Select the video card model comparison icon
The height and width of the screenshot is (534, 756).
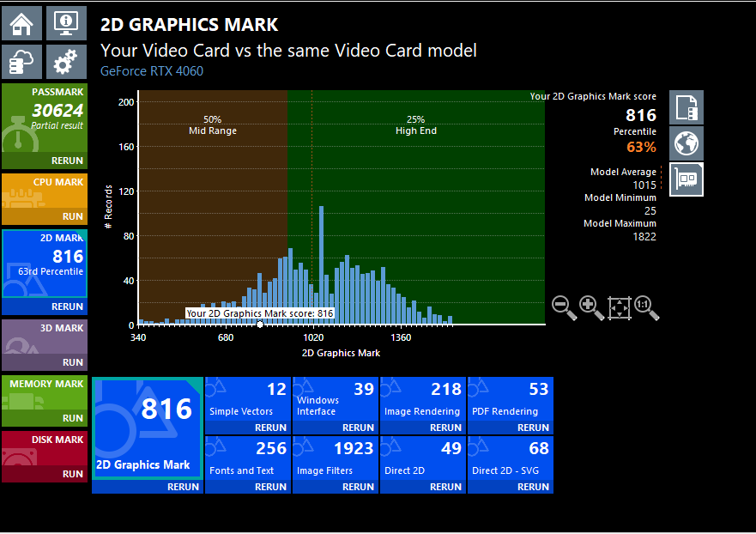[686, 179]
